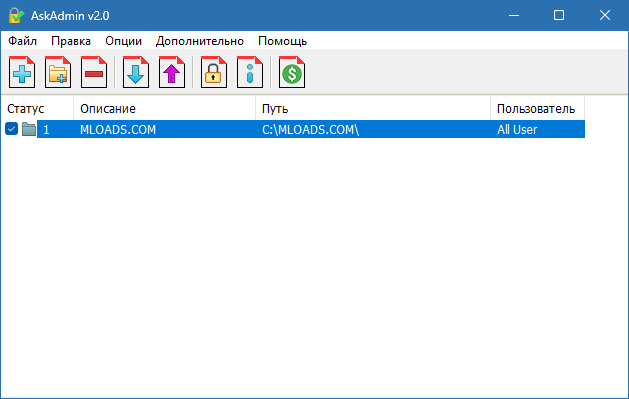
Task: Minimize the AskAdmin window
Action: 514,15
